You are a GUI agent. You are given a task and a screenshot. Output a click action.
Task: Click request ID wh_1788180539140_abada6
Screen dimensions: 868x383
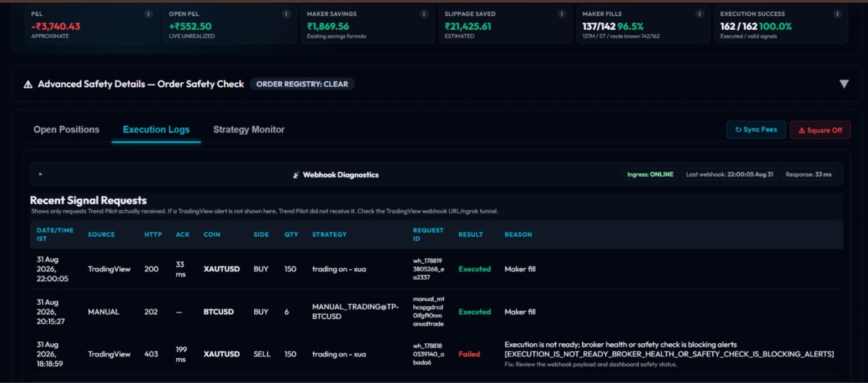point(428,354)
